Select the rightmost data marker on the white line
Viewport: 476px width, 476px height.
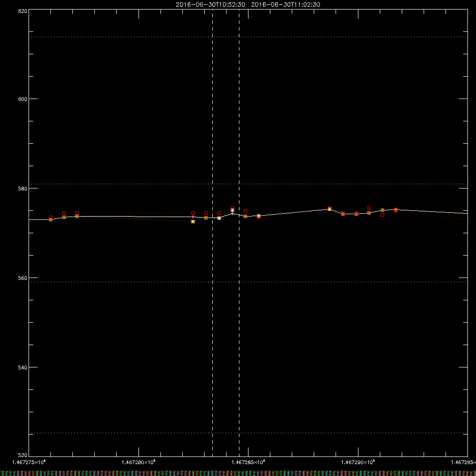(x=396, y=210)
